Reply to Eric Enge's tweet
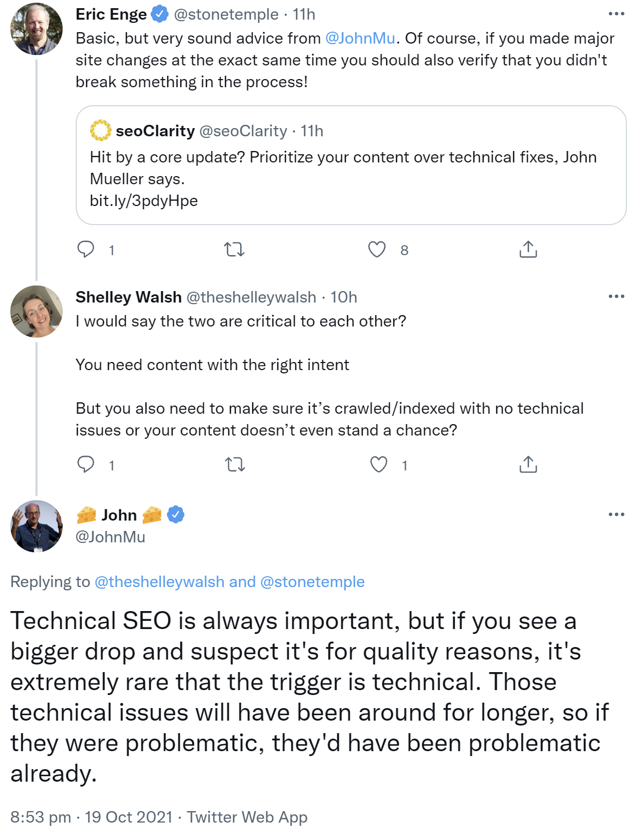 click(x=86, y=250)
